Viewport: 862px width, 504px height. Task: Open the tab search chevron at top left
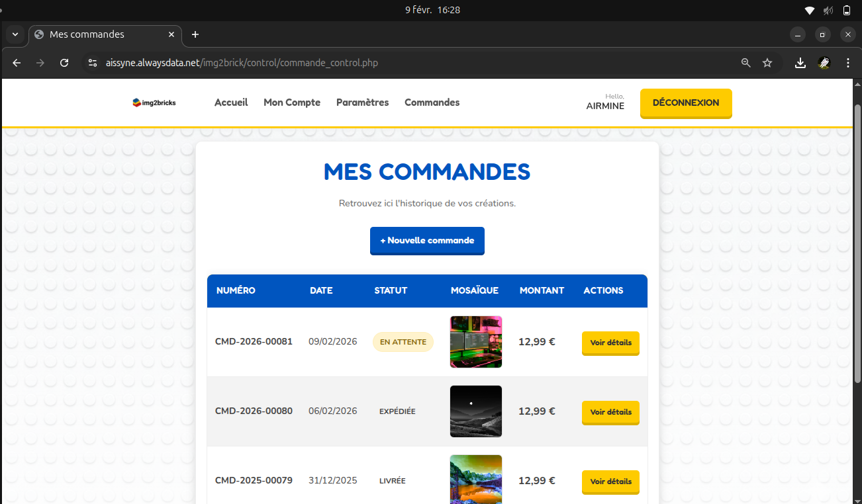[14, 34]
